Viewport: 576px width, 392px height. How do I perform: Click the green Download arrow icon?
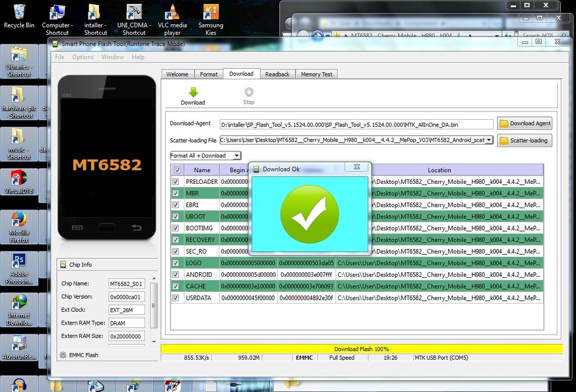coord(192,92)
